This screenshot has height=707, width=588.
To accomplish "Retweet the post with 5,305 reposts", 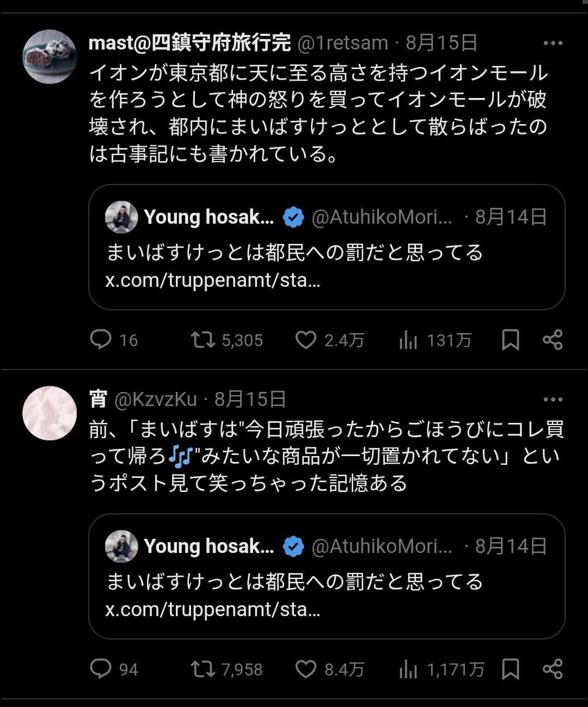I will tap(203, 340).
